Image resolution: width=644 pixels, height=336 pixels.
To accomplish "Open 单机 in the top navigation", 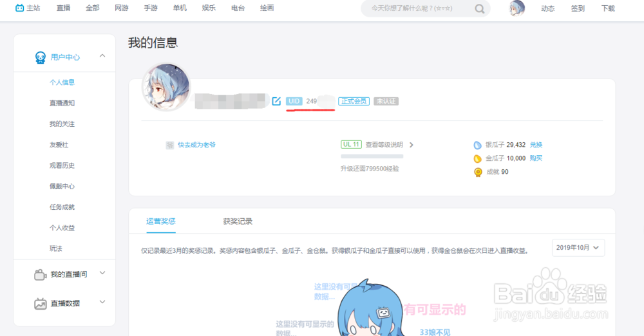I will coord(180,8).
